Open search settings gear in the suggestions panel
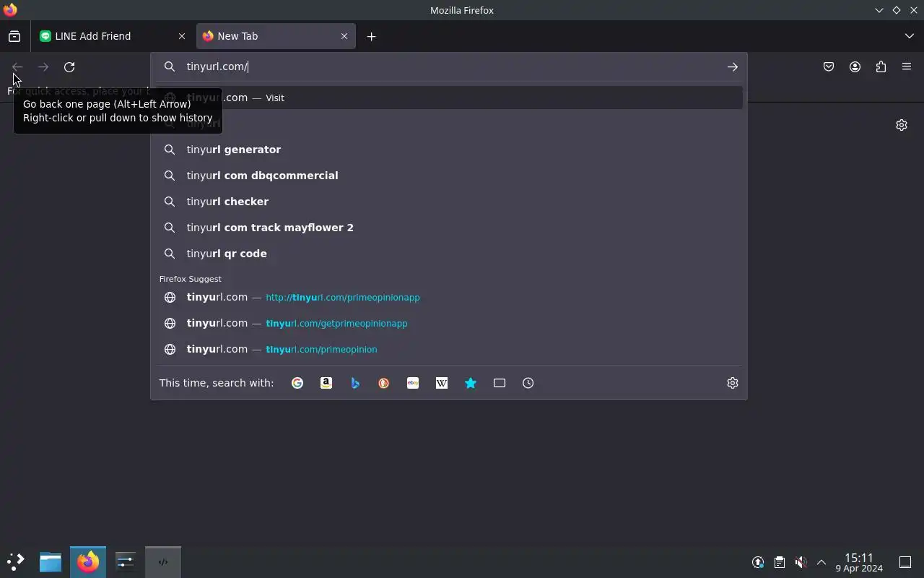 (x=733, y=383)
